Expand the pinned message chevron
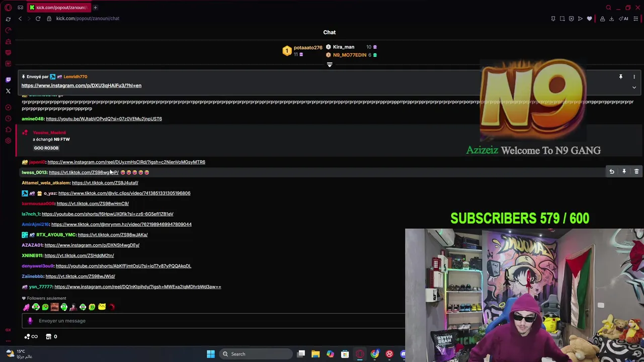Viewport: 644px width, 362px height. point(634,87)
